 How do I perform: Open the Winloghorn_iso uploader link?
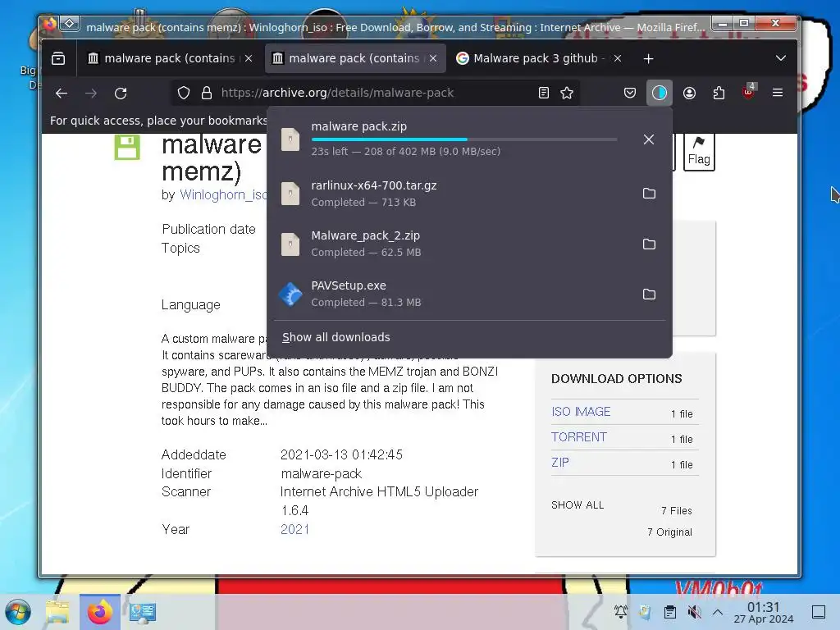click(x=223, y=195)
